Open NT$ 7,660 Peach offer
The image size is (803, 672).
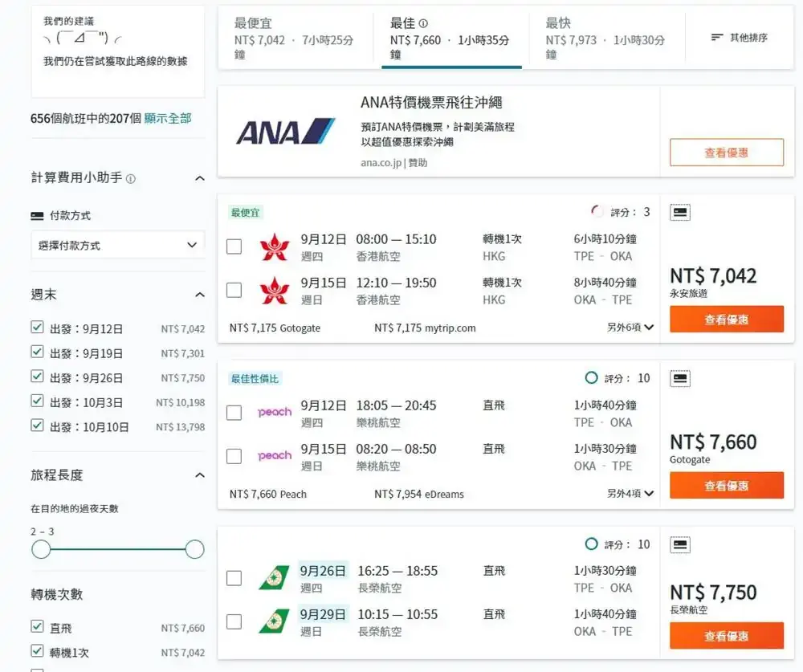[x=268, y=495]
